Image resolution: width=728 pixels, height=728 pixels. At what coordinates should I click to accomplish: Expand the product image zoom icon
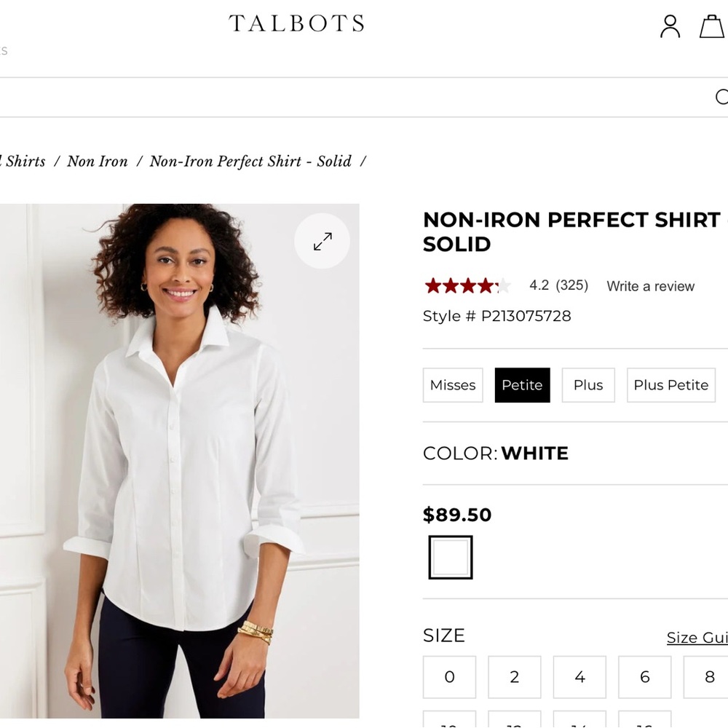click(x=322, y=241)
